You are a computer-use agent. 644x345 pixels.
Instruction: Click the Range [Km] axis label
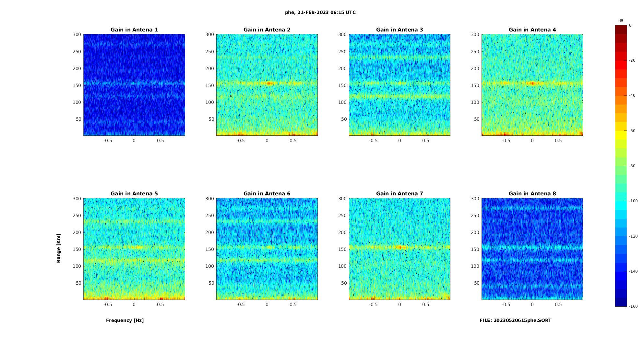point(59,248)
